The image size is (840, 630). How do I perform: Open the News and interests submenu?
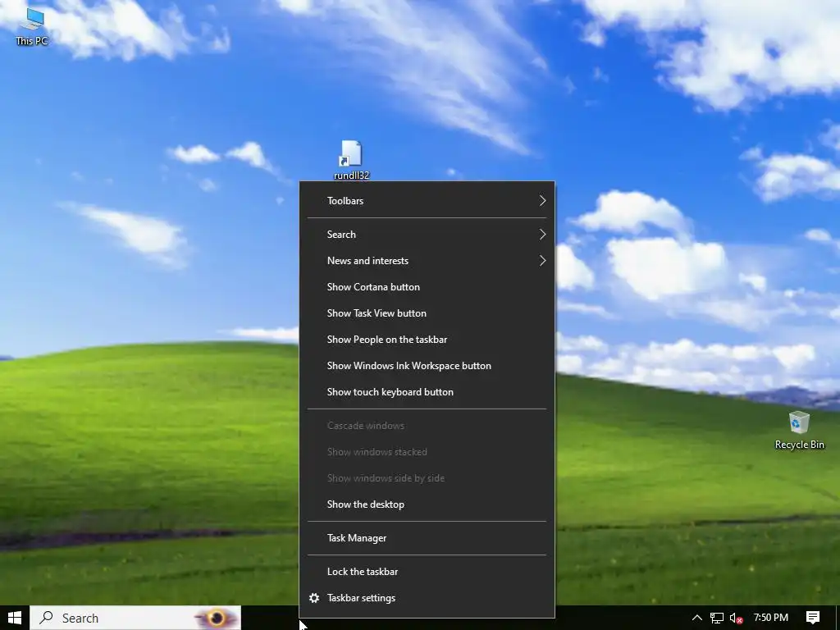pos(427,261)
